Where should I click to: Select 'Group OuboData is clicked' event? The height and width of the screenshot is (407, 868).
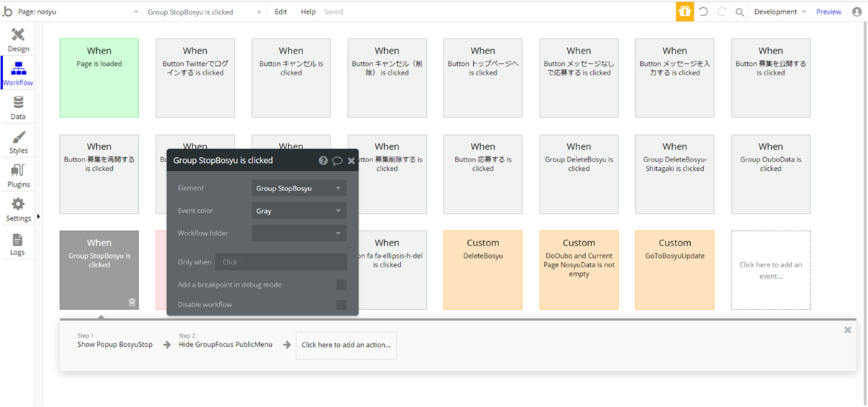point(770,174)
